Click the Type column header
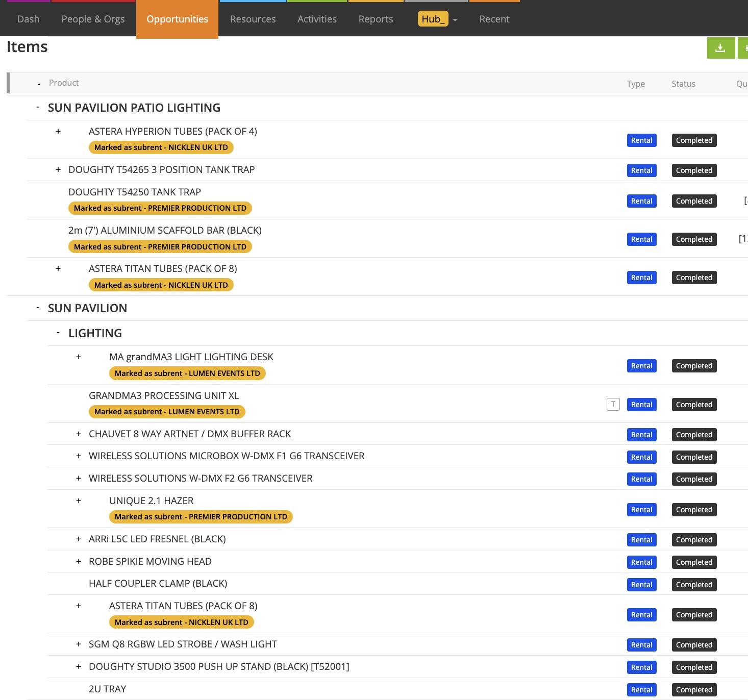Viewport: 748px width, 700px height. coord(636,84)
